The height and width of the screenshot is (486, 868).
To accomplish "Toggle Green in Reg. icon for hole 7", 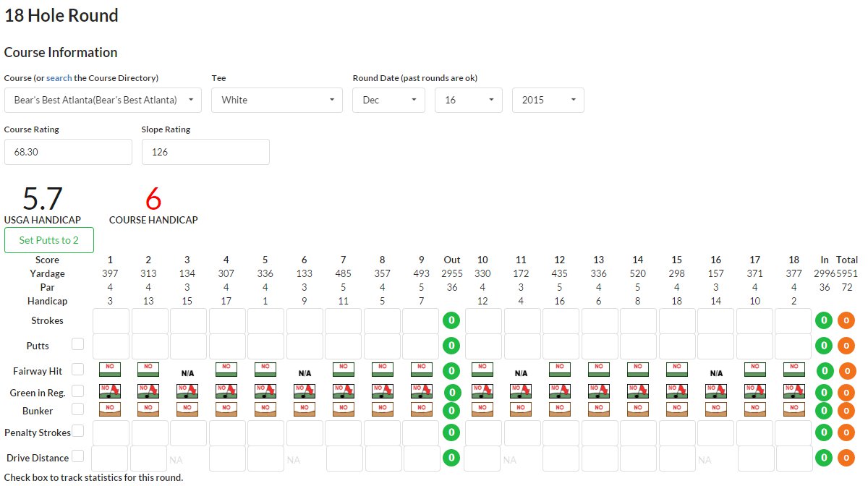I will tap(344, 391).
